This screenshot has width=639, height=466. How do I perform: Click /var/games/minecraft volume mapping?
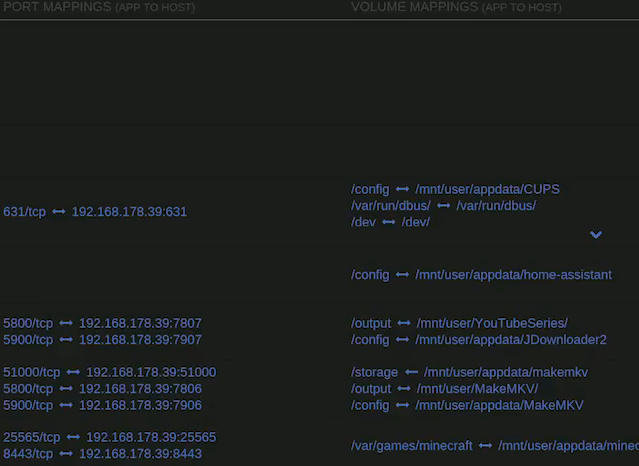495,446
